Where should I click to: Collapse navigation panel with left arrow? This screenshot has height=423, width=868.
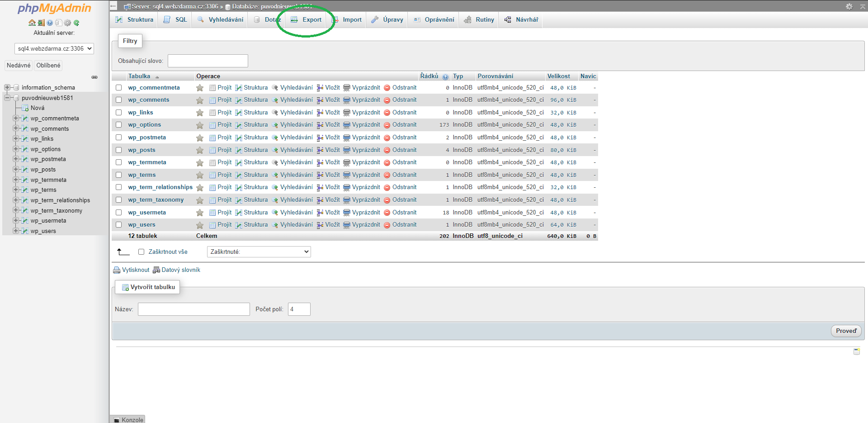pyautogui.click(x=114, y=6)
